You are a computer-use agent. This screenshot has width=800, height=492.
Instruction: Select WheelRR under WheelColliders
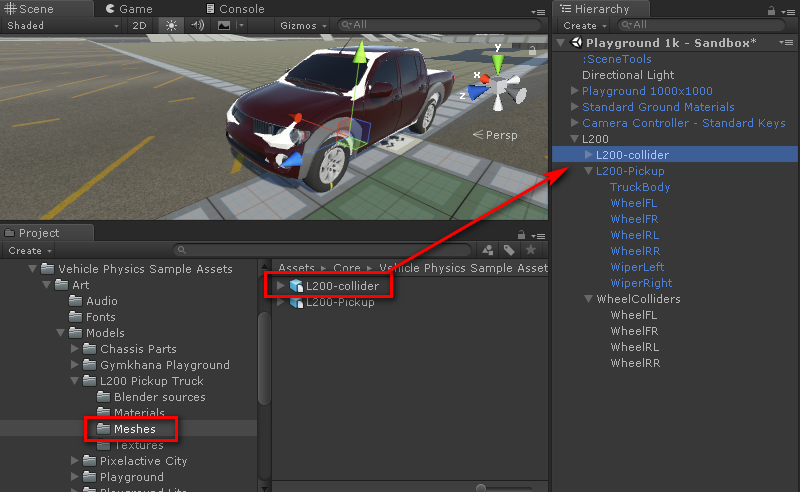point(635,363)
